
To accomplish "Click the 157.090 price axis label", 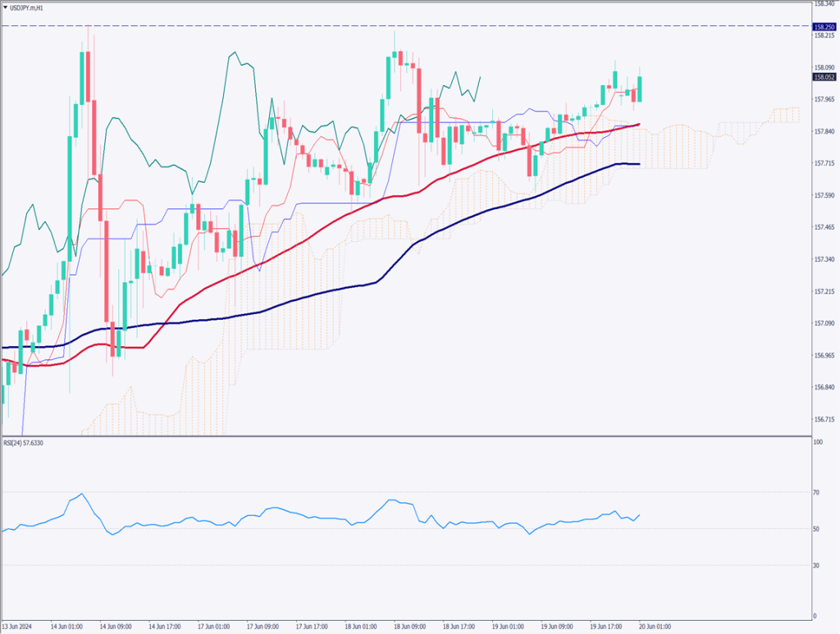I will [824, 323].
